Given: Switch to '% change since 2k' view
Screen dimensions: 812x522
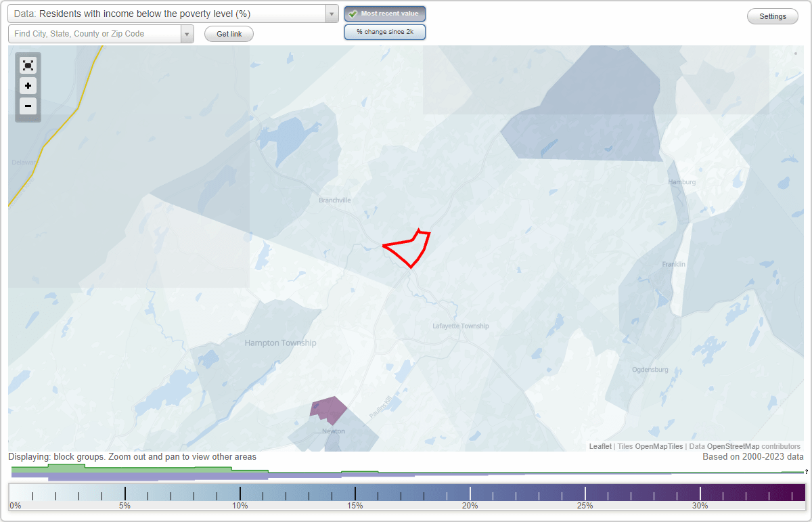Looking at the screenshot, I should (385, 31).
